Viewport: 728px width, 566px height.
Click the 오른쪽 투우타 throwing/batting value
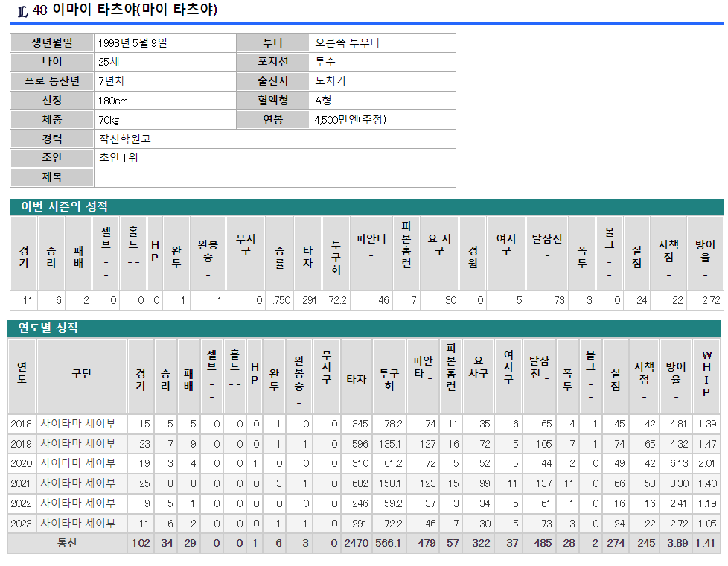coord(348,43)
